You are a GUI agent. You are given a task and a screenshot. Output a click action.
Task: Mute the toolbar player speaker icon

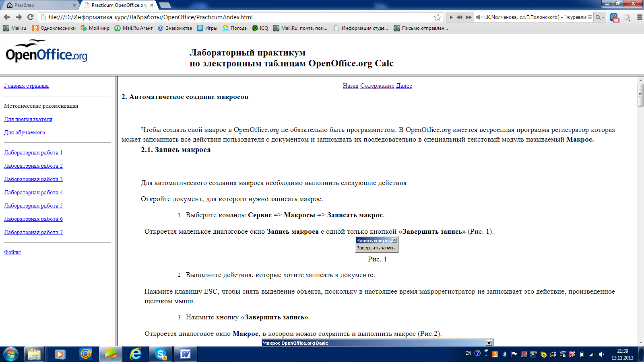pyautogui.click(x=479, y=17)
